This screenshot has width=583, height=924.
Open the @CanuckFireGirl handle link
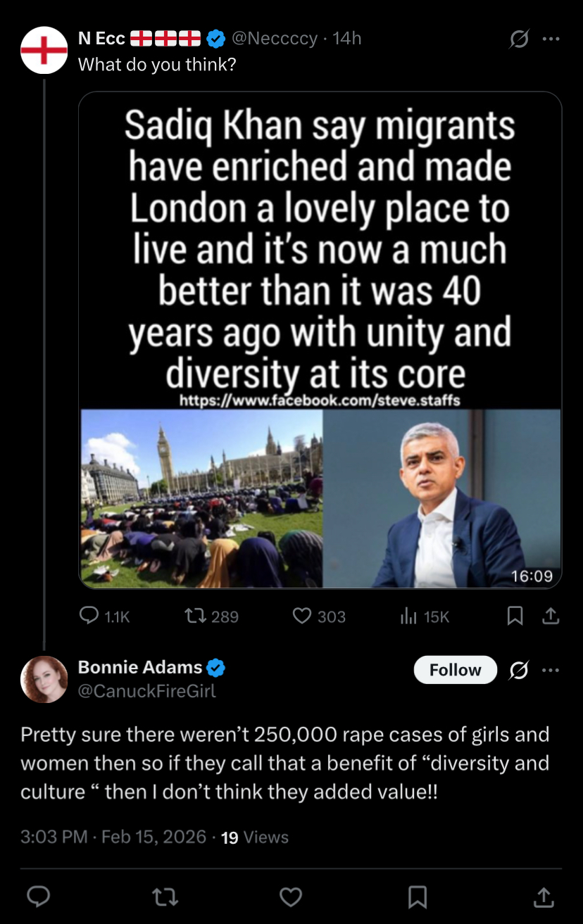click(146, 691)
